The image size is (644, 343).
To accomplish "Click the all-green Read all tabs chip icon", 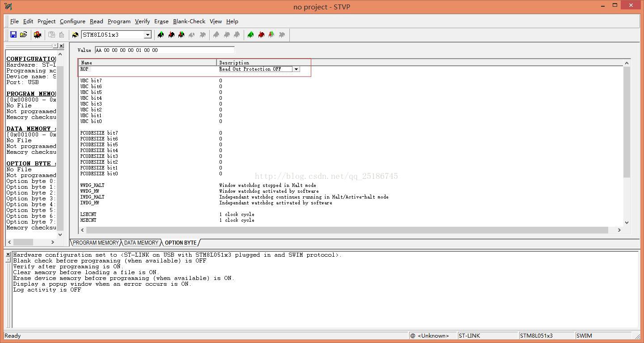I will [x=250, y=34].
